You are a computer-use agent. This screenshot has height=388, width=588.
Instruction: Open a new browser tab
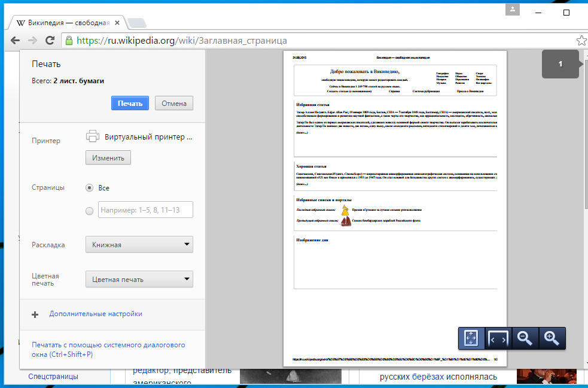[x=138, y=22]
